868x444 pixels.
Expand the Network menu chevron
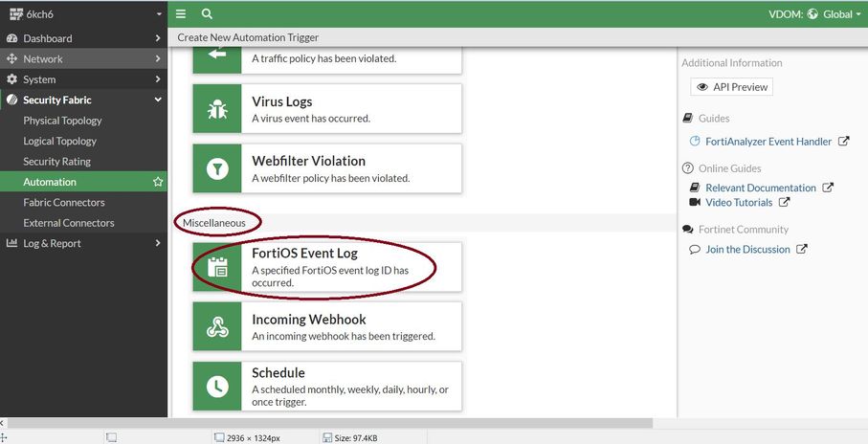(x=157, y=58)
